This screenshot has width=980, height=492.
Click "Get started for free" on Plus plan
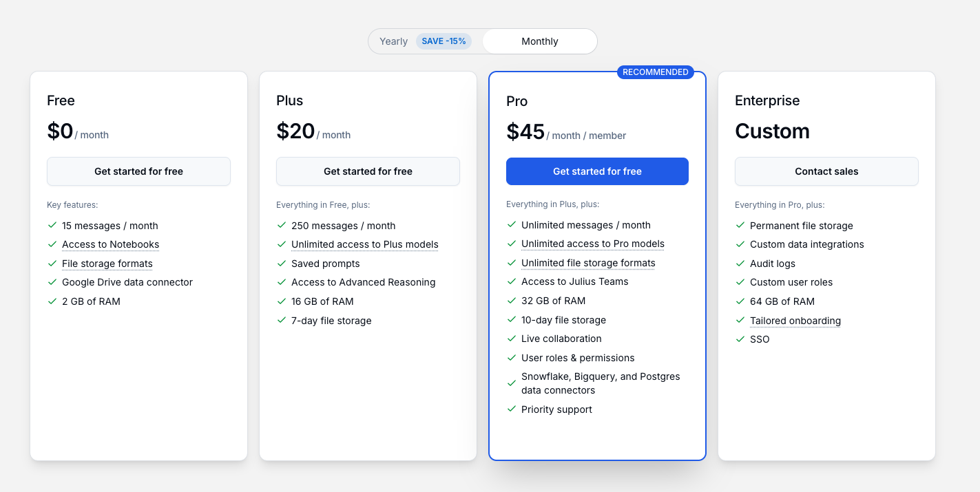[368, 171]
